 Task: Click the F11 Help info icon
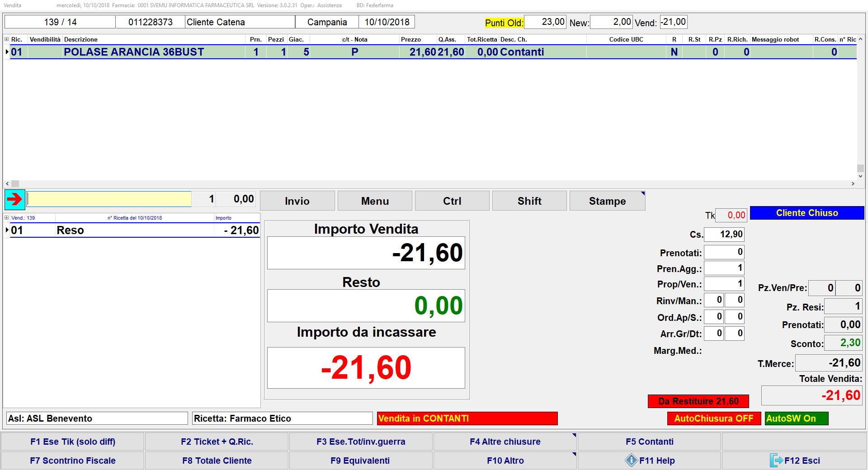(x=631, y=461)
